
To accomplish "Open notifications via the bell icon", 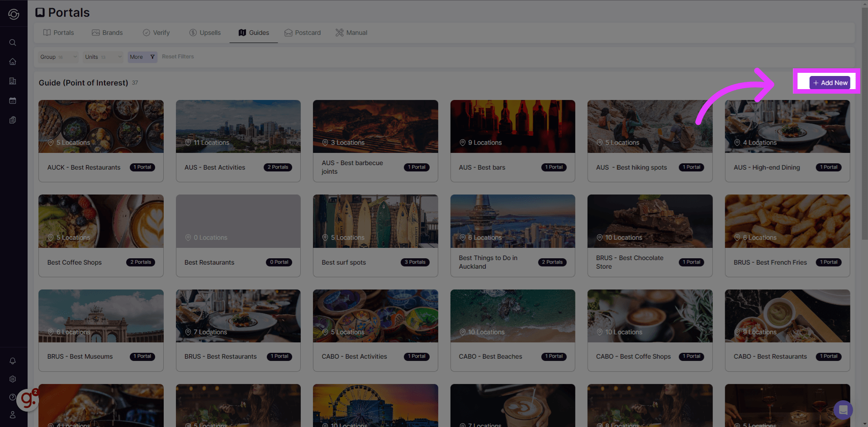I will pyautogui.click(x=13, y=361).
